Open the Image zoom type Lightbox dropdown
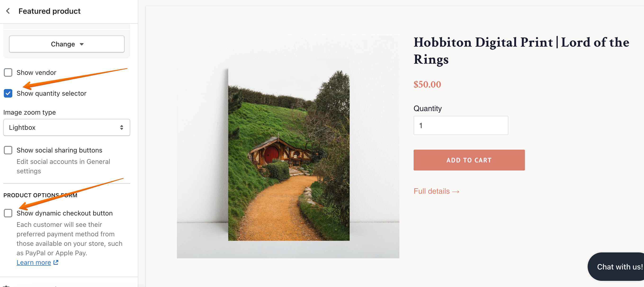The width and height of the screenshot is (644, 287). tap(67, 127)
